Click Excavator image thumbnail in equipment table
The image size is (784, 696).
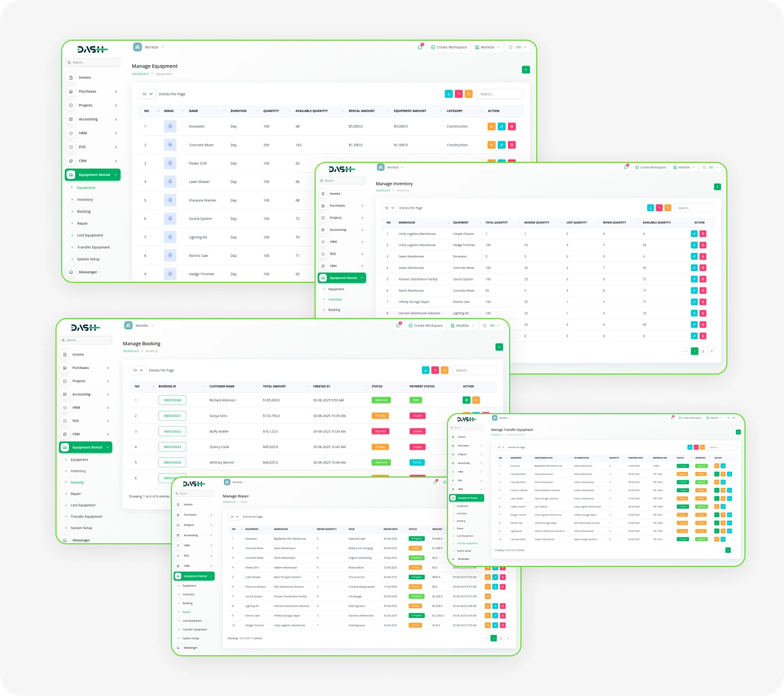coord(170,127)
